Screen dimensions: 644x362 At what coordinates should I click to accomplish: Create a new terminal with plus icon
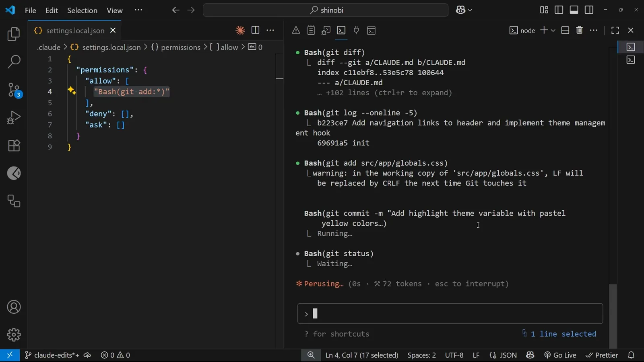pos(544,31)
